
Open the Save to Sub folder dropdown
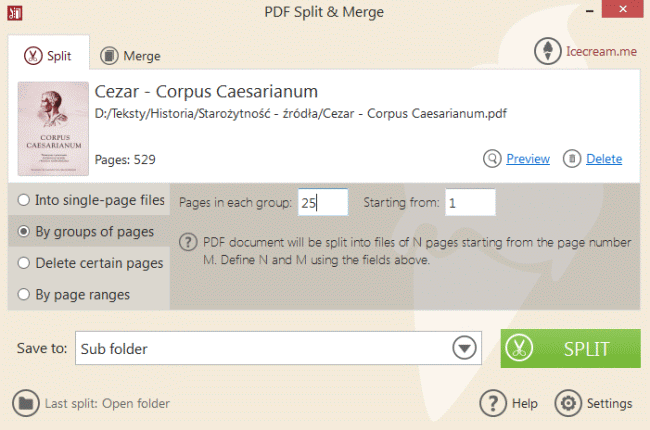point(278,348)
